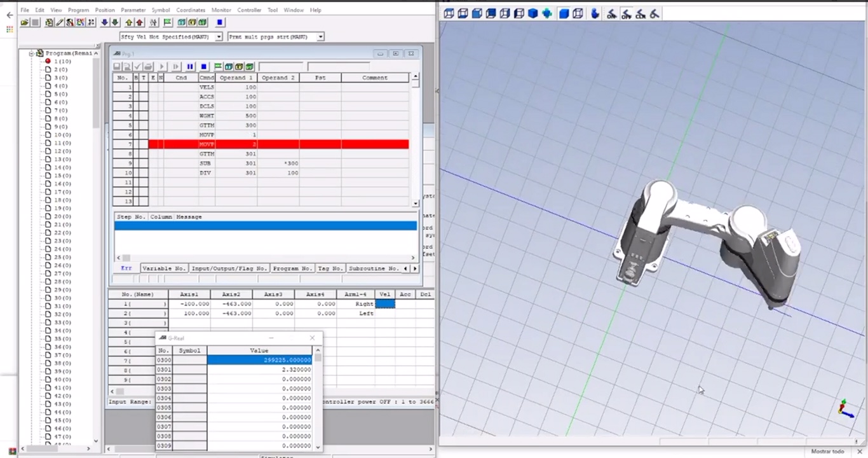Click the Left arm cell of position 2
The height and width of the screenshot is (458, 868).
coord(356,314)
